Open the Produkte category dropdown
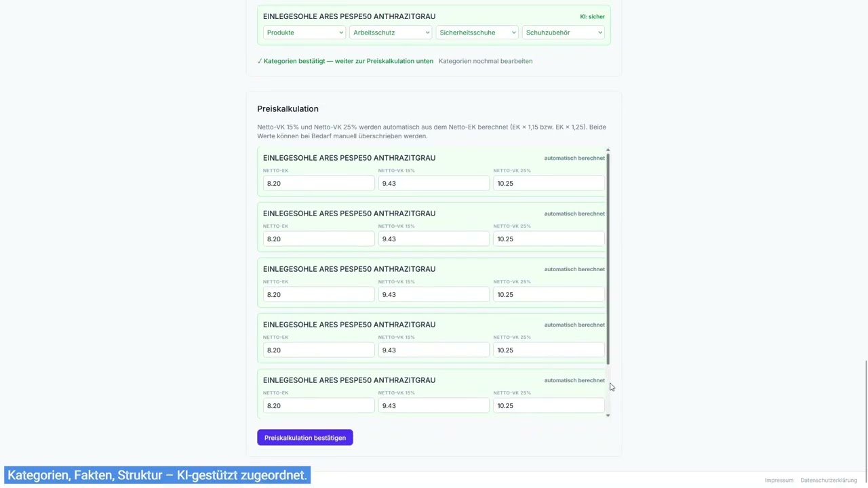 coord(304,33)
